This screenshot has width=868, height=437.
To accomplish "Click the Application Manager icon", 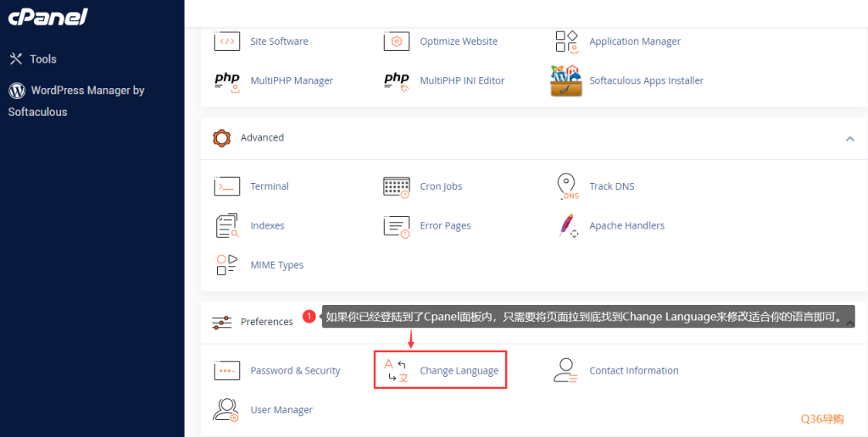I will coord(566,41).
